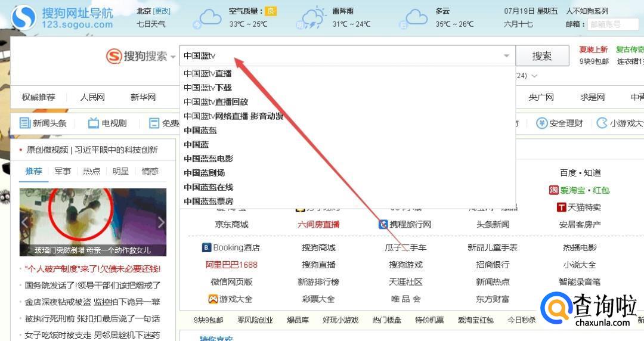Open 招商银行 link
This screenshot has width=644, height=341.
coord(493,265)
